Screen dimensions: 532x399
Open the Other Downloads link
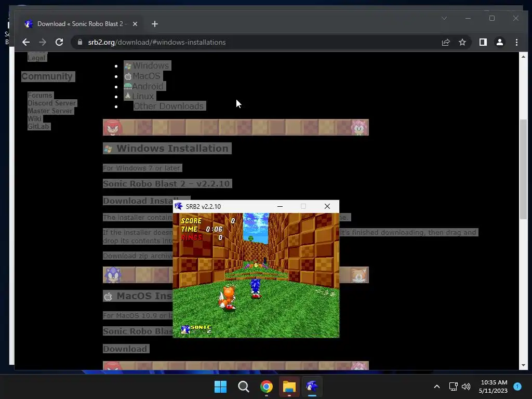[169, 106]
